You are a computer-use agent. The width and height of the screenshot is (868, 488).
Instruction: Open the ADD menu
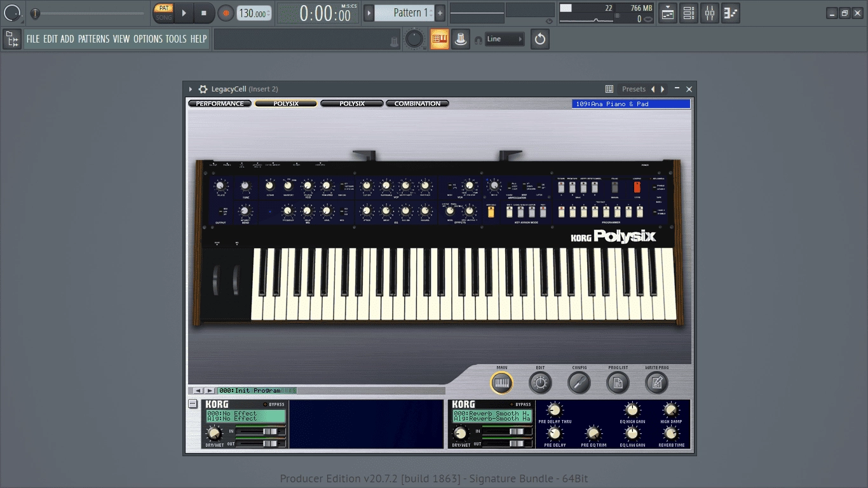click(67, 39)
